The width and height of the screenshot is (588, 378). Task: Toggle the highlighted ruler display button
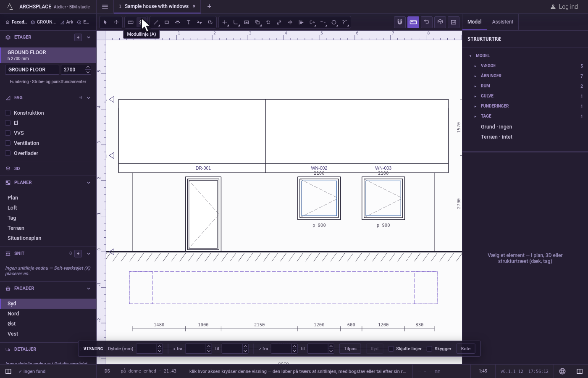click(413, 22)
